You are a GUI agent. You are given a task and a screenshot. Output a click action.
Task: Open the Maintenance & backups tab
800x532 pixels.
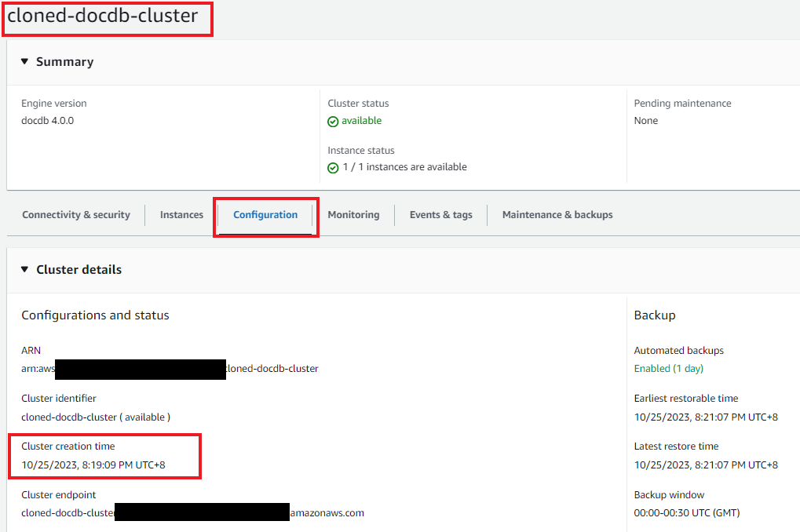point(557,215)
